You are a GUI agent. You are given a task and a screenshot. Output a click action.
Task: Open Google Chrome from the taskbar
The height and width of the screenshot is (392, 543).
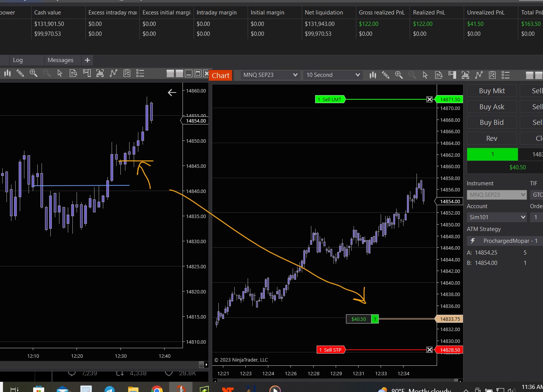[157, 389]
